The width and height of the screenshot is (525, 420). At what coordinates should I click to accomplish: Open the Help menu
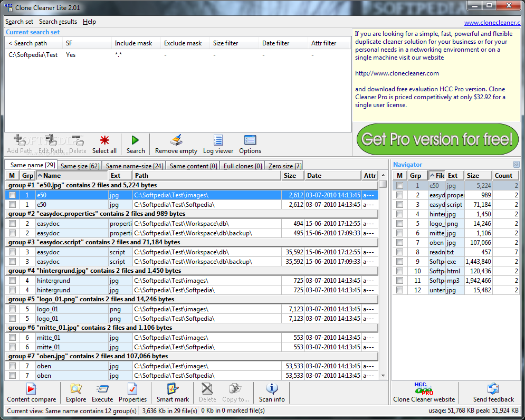coord(89,22)
